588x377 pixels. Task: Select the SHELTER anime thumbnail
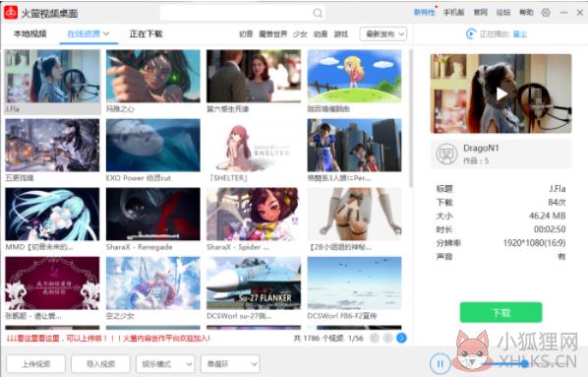coord(254,146)
